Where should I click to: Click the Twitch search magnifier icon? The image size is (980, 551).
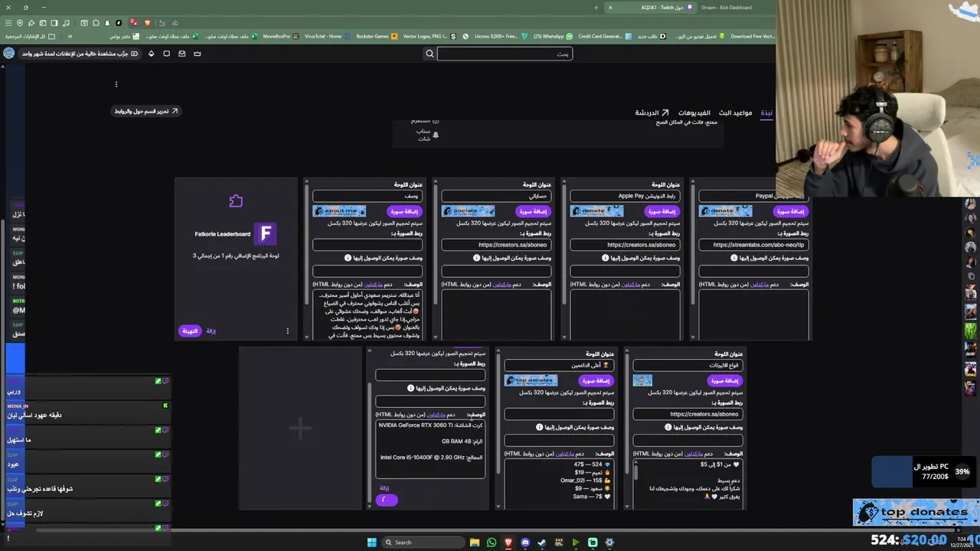(x=430, y=54)
